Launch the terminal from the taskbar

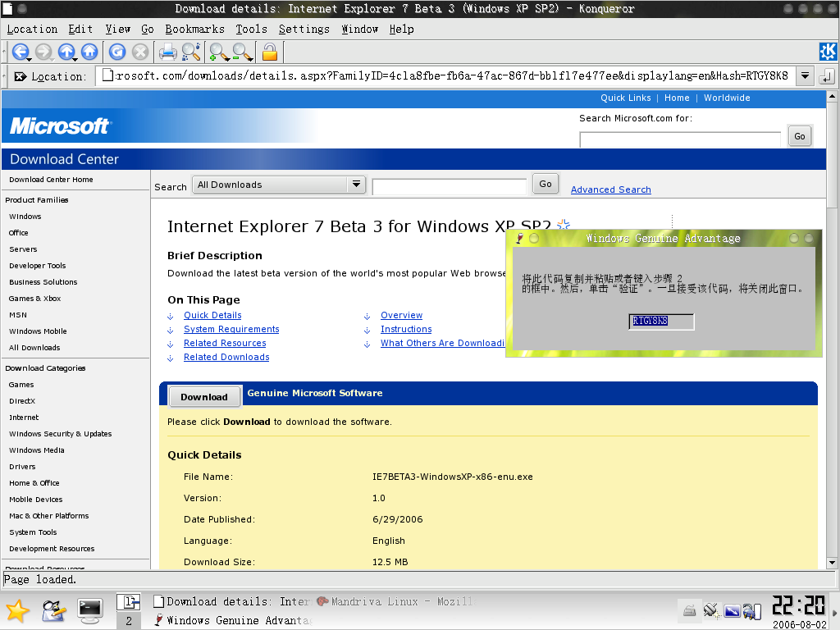[x=89, y=610]
